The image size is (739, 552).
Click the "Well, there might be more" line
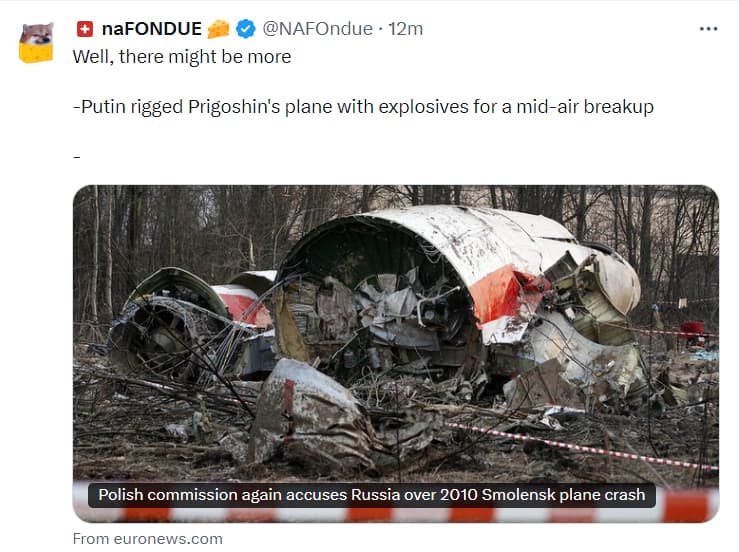click(182, 57)
